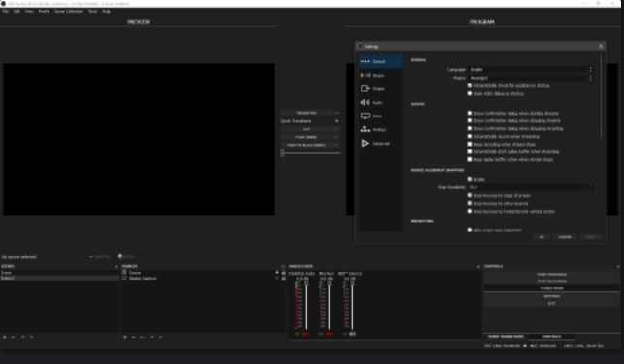624x364 pixels.
Task: Open the Language dropdown
Action: point(531,69)
